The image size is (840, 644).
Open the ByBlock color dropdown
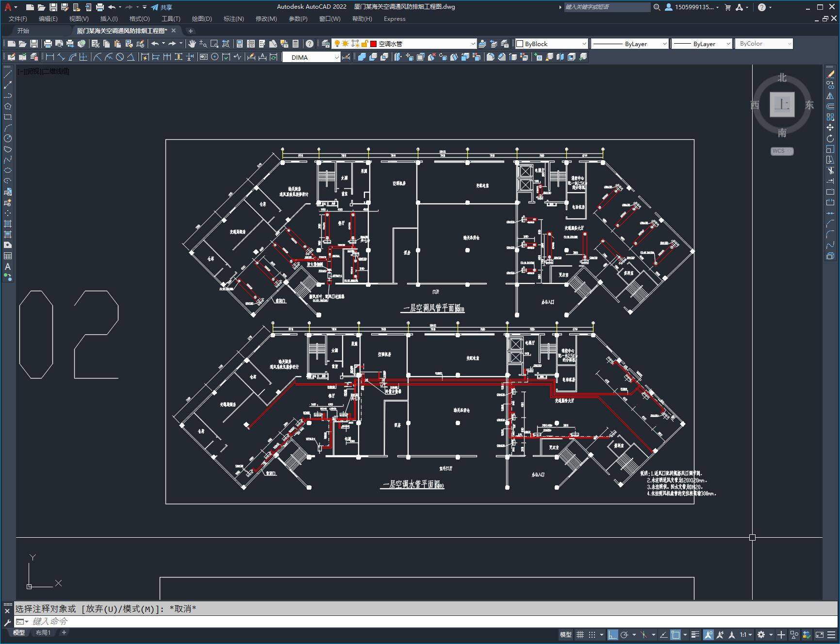(551, 44)
